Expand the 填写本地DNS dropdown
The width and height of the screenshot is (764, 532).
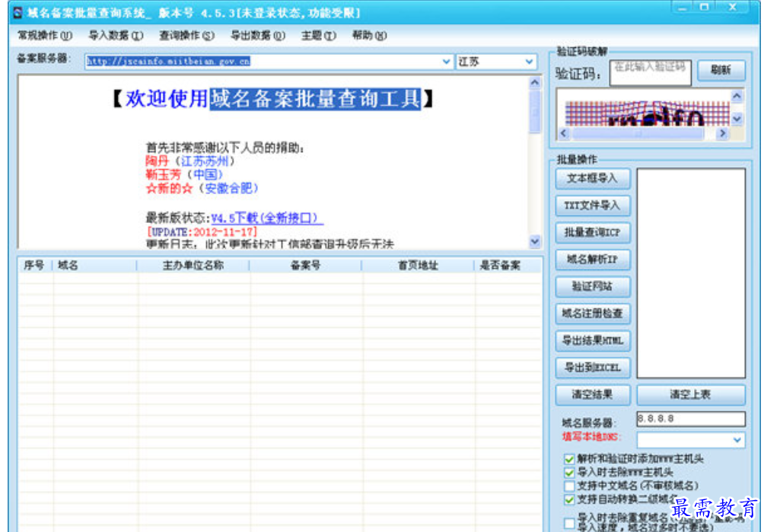737,440
